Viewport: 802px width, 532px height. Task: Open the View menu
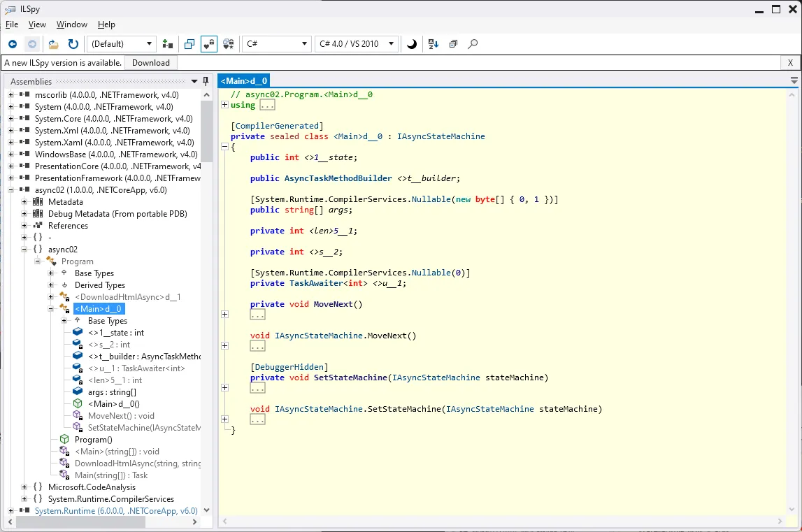pyautogui.click(x=37, y=24)
